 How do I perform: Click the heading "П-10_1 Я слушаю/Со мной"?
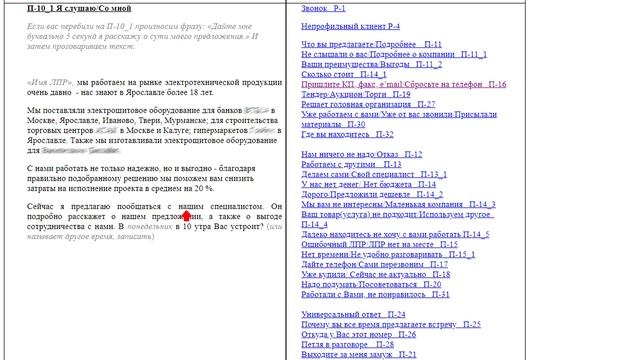(79, 8)
